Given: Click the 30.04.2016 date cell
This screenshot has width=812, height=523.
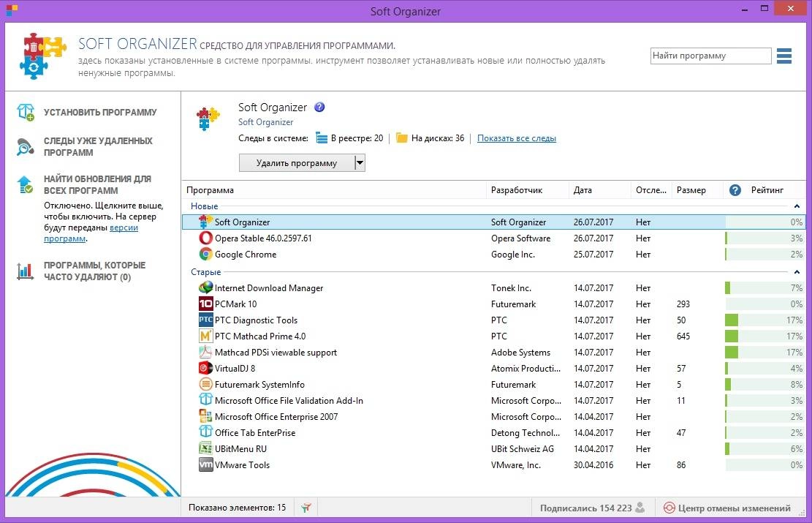Looking at the screenshot, I should coord(593,465).
